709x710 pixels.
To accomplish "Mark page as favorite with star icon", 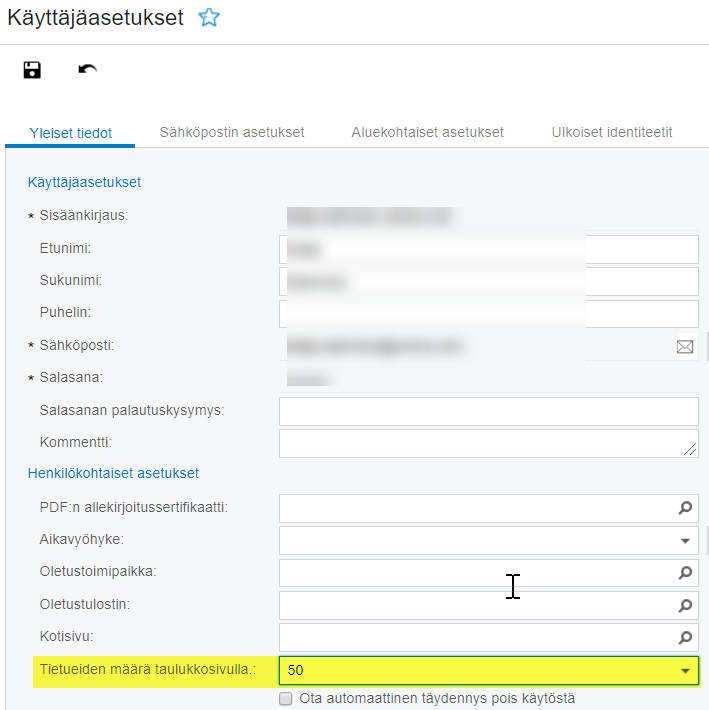I will tap(209, 18).
